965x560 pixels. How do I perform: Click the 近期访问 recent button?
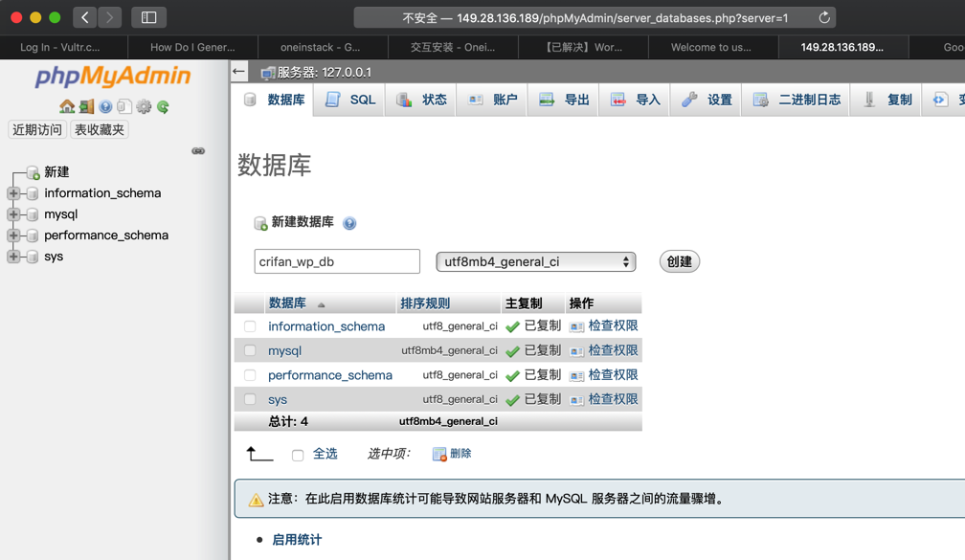37,130
